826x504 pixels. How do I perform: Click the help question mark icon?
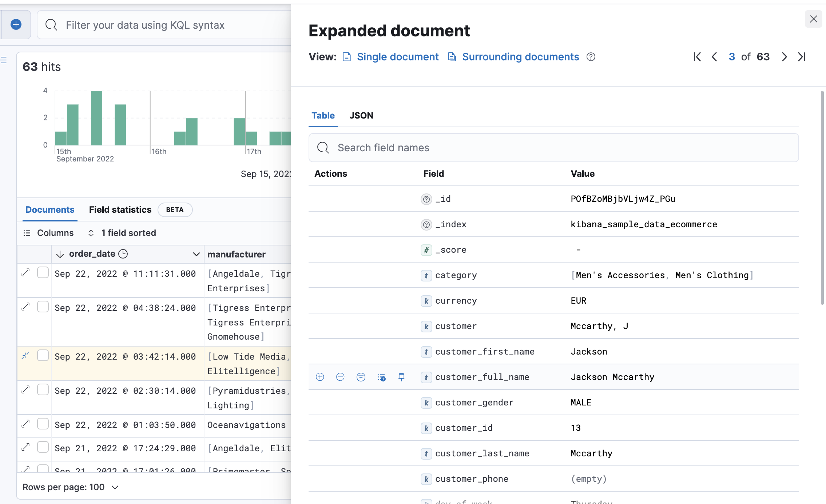point(591,57)
